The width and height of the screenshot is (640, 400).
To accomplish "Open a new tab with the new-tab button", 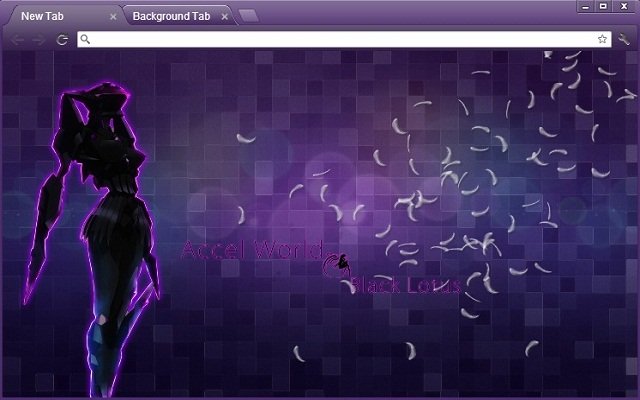I will pyautogui.click(x=249, y=16).
